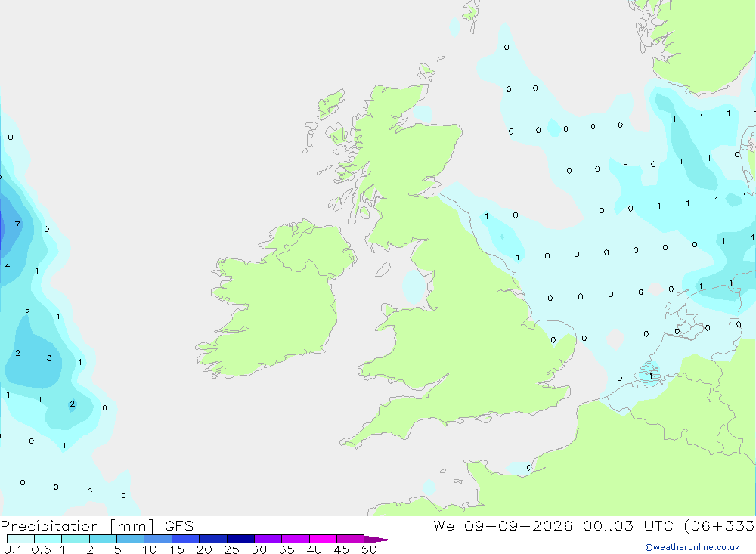
Task: Click the above-50 mm arrow tip of legend
Action: (x=377, y=540)
